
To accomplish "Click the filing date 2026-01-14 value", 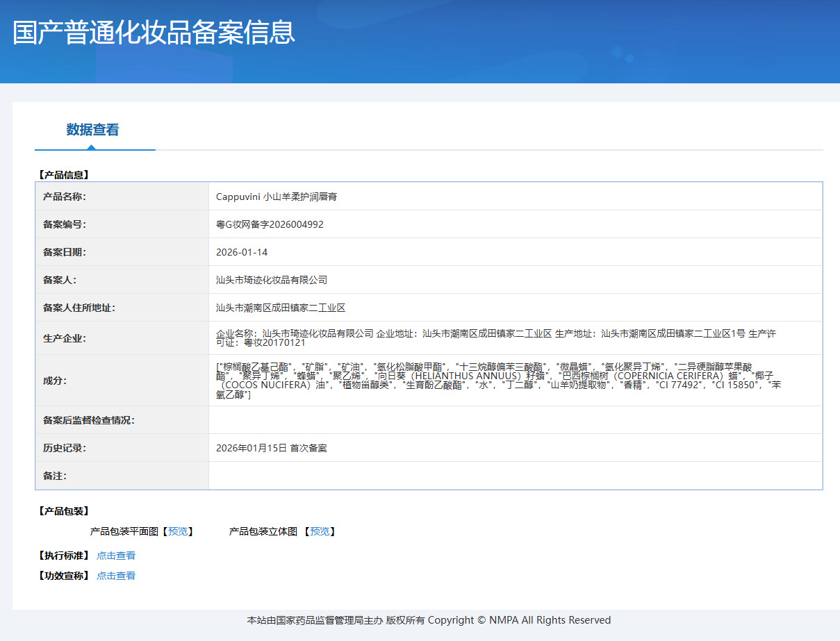I will click(242, 252).
